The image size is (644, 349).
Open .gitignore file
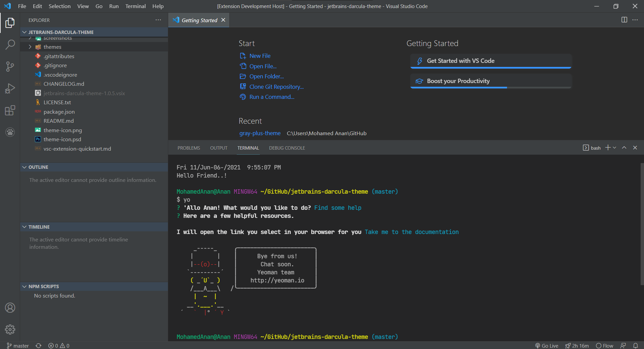pos(94,65)
